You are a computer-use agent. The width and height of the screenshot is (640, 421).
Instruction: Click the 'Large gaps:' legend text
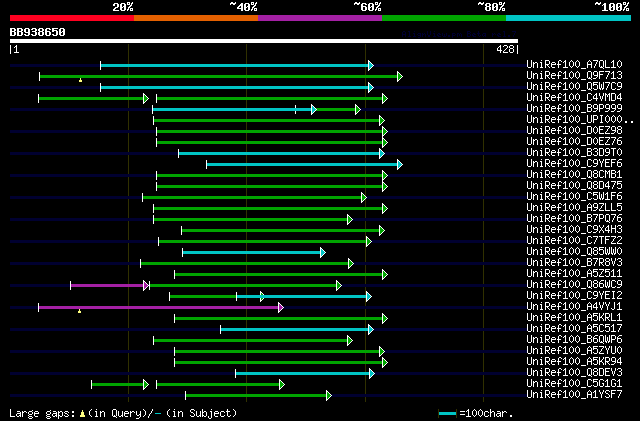[x=42, y=413]
